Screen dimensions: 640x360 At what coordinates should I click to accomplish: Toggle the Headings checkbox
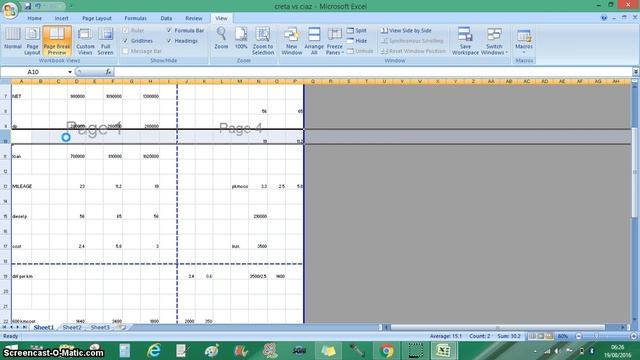[x=169, y=41]
